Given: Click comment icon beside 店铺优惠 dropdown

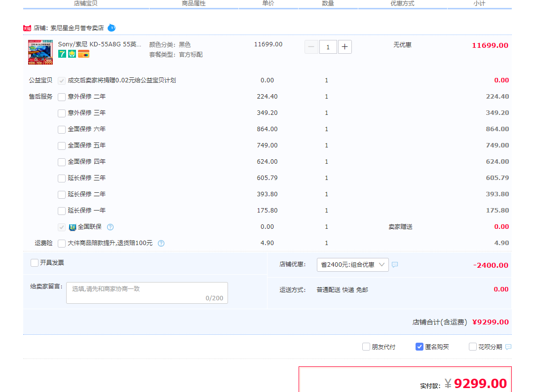Looking at the screenshot, I should (395, 264).
